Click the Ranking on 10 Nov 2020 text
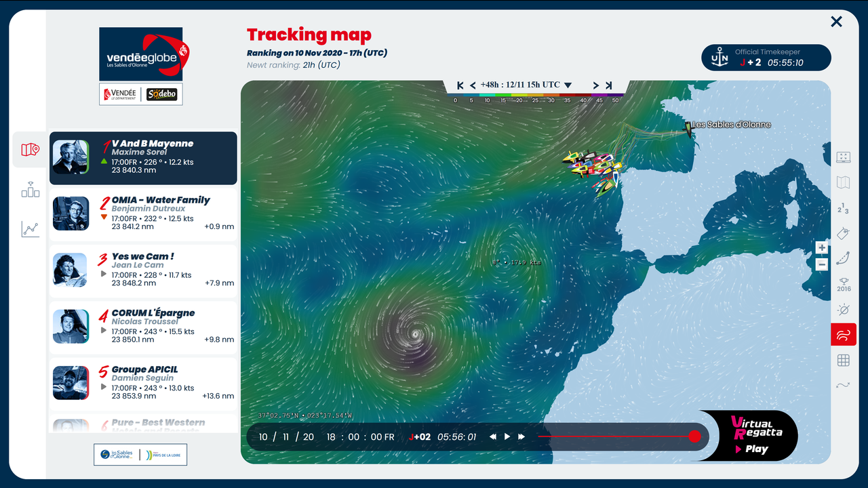This screenshot has width=868, height=488. pos(317,53)
